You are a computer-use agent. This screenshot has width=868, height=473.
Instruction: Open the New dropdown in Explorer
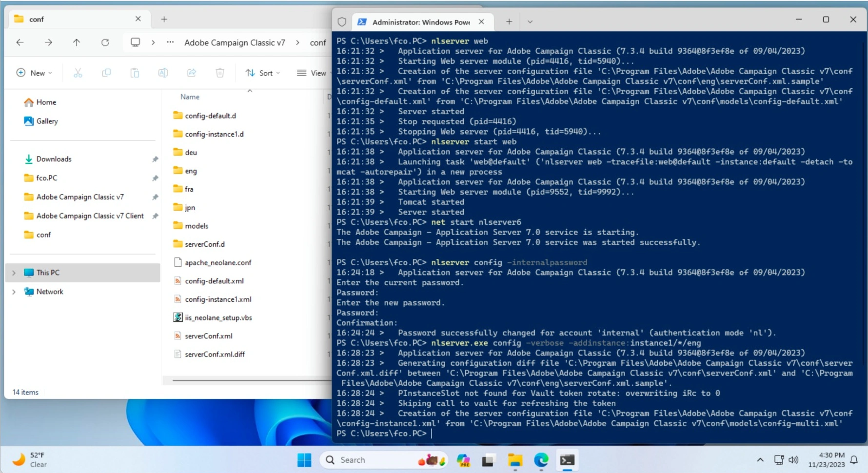click(x=34, y=73)
